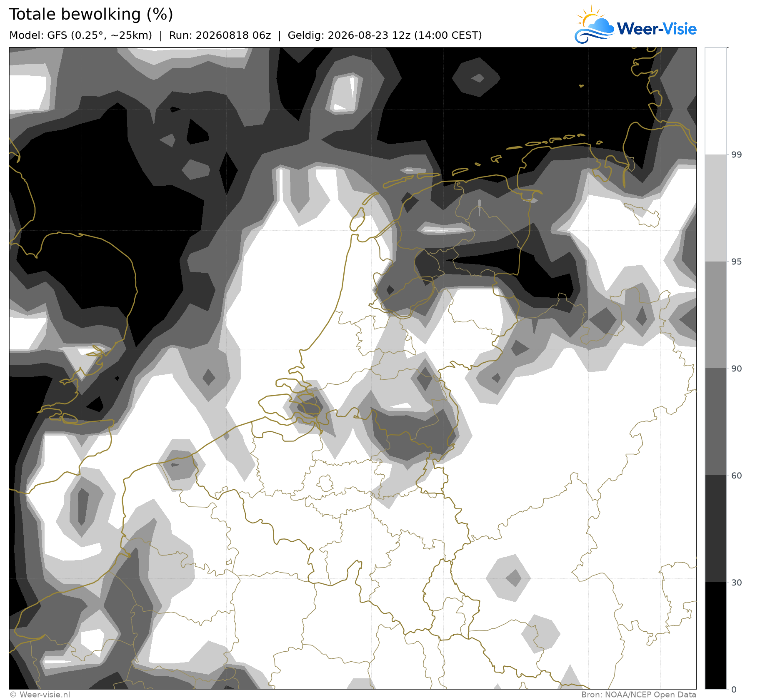Click the 95 tick label on colorbar

737,262
